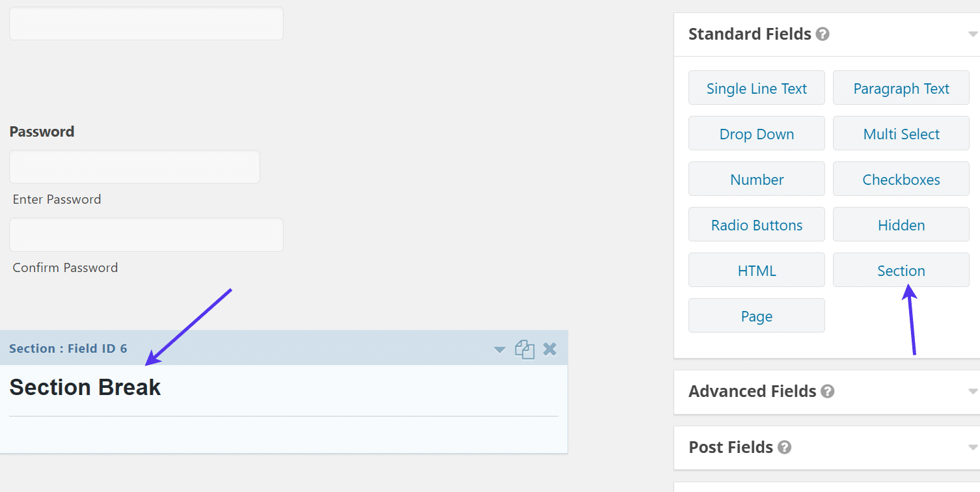The height and width of the screenshot is (492, 980).
Task: Duplicate the Section Break field
Action: [524, 349]
